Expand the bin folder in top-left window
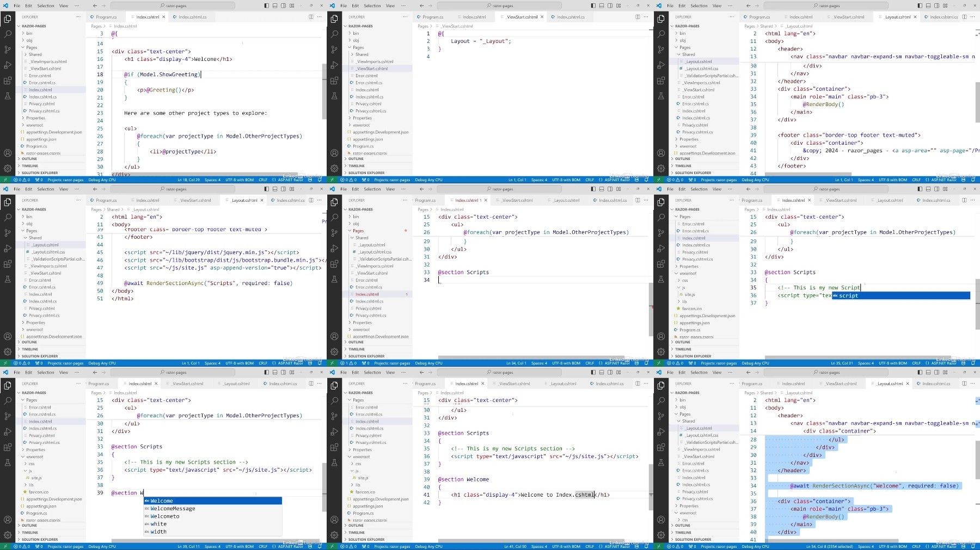 click(x=29, y=33)
